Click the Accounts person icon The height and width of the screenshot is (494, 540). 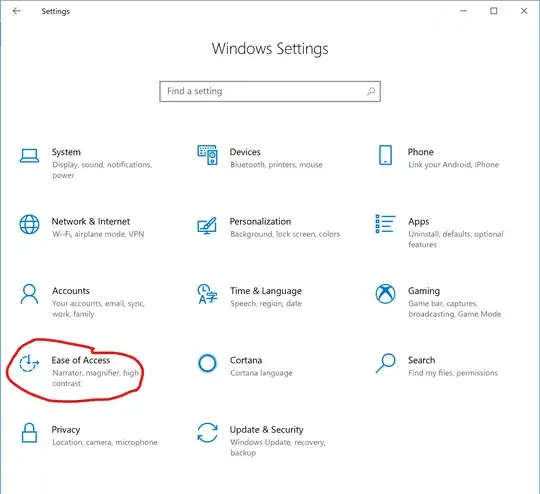[x=29, y=294]
